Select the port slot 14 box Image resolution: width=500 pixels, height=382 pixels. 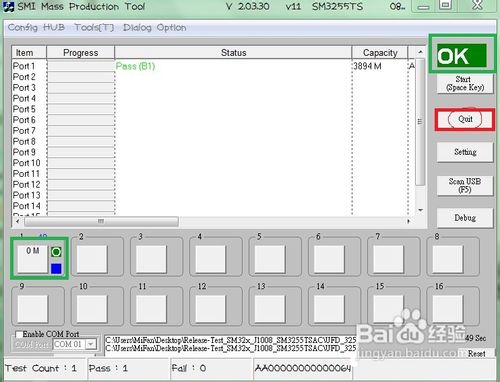pos(329,308)
